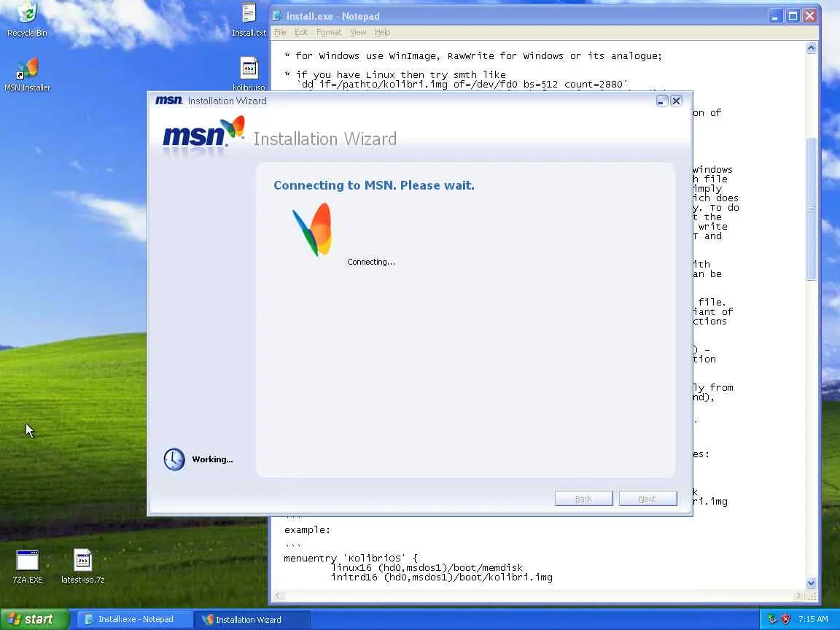
Task: Open the Recycle Bin desktop icon
Action: point(27,18)
